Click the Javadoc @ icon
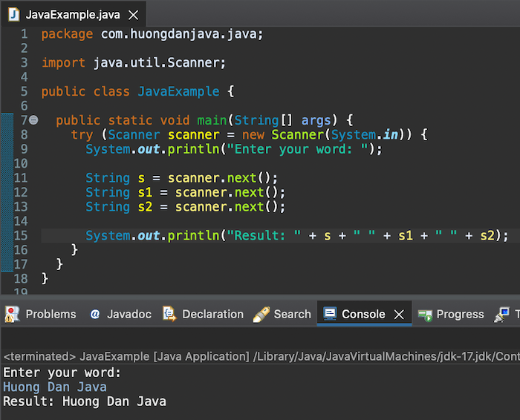This screenshot has width=520, height=420. [95, 314]
